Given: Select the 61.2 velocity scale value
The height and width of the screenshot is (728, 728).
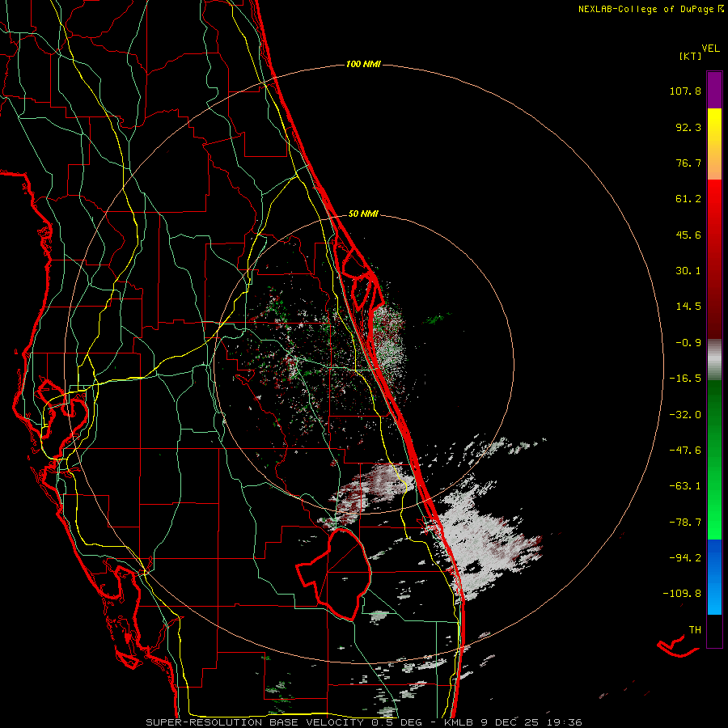Looking at the screenshot, I should [x=688, y=199].
